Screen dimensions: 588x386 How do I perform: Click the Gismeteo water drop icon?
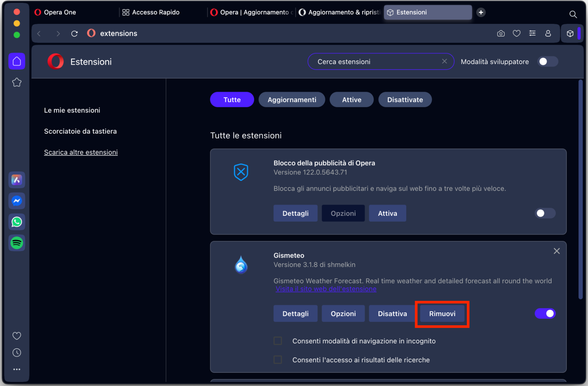point(241,264)
